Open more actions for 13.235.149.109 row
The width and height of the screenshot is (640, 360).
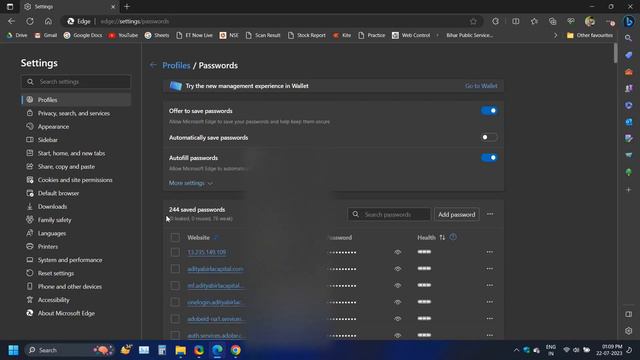pos(489,252)
